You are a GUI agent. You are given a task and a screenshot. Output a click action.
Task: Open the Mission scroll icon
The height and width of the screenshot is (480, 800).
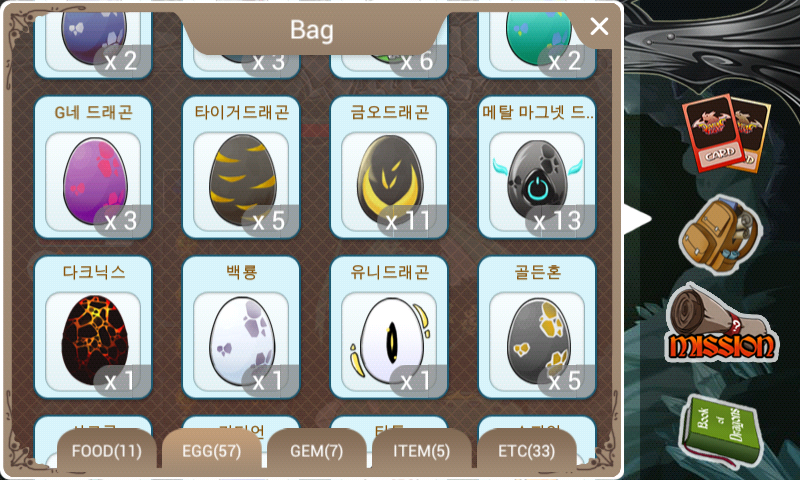click(721, 324)
